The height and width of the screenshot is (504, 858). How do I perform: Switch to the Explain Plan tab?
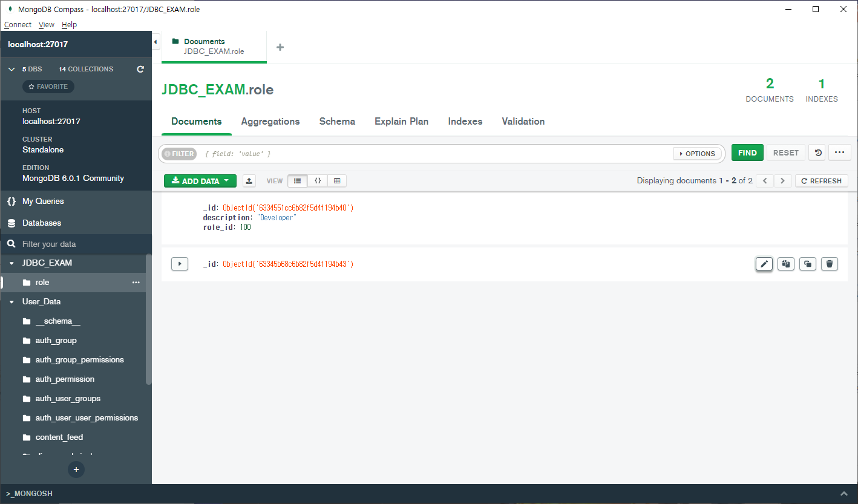(x=402, y=122)
